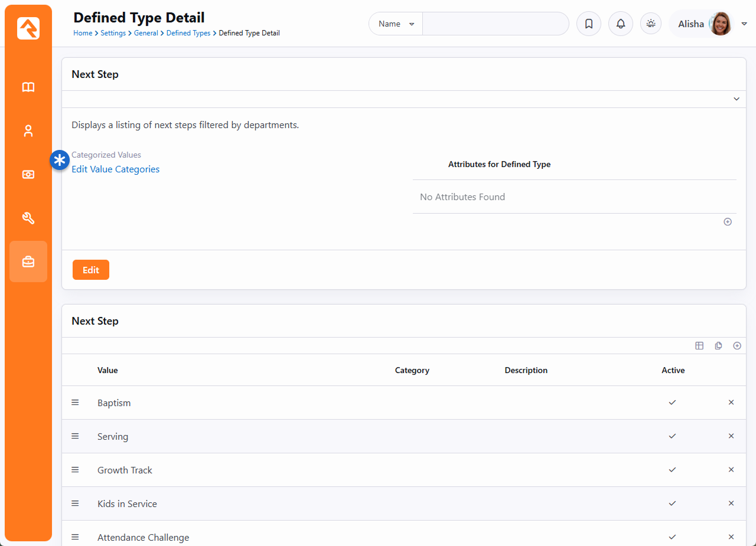Click the bookmark icon in header
The image size is (756, 546).
(x=588, y=24)
